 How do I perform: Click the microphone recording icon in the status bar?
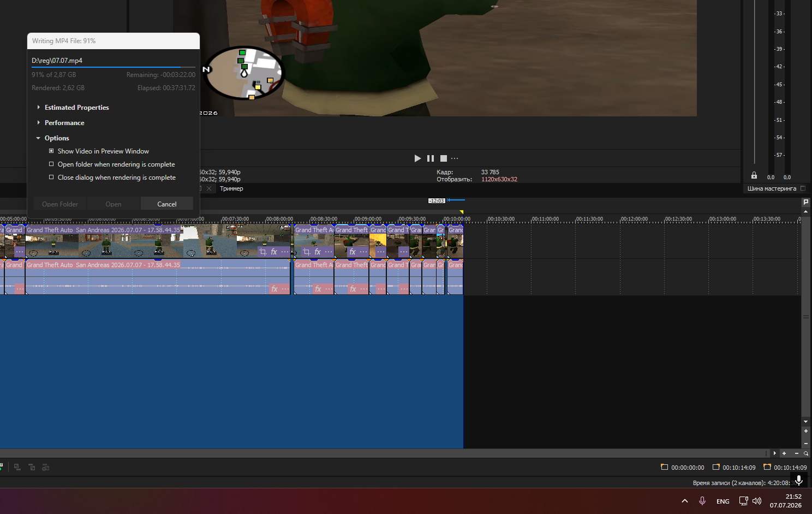[x=799, y=480]
